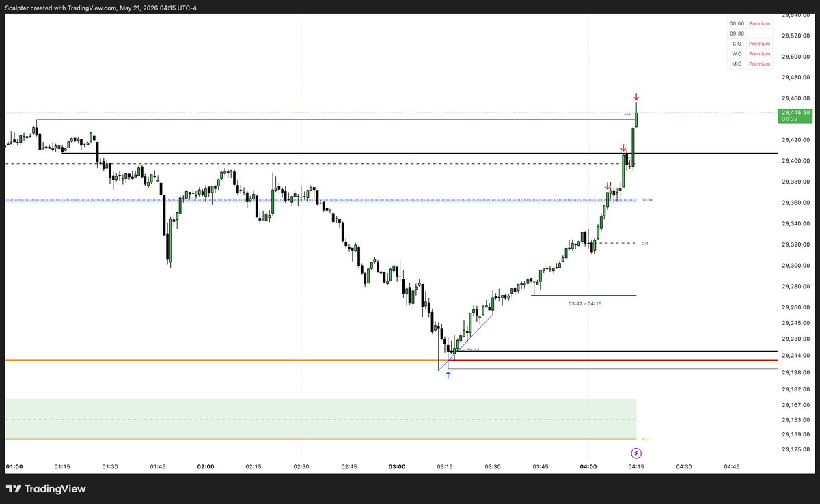Click the 'W.O' cell in the top-right table

click(x=737, y=54)
